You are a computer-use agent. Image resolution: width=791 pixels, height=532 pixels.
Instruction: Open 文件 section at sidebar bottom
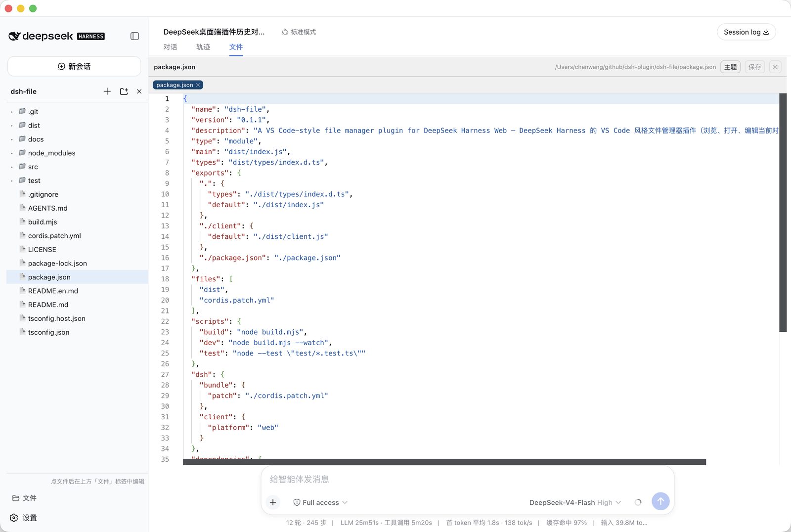point(24,498)
